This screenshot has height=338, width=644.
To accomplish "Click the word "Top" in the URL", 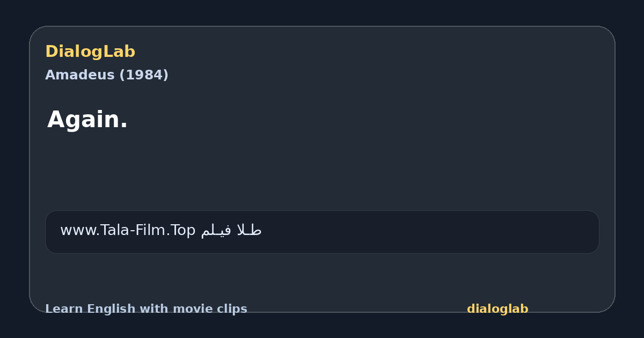I will tap(184, 231).
